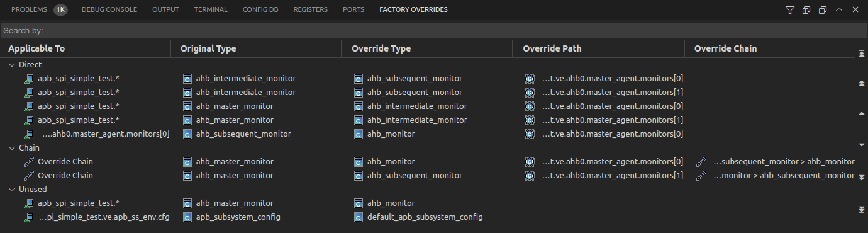This screenshot has width=868, height=233.
Task: Sort by Override Chain column header
Action: tap(725, 48)
